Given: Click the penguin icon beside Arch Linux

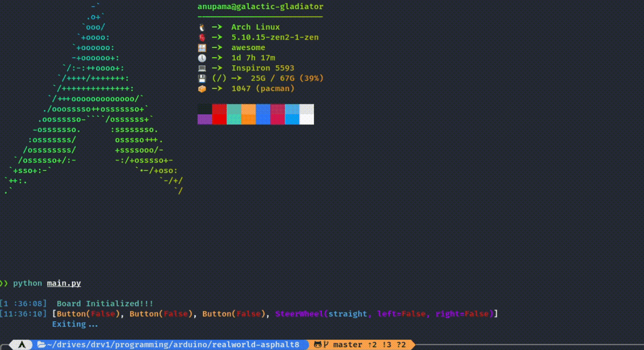Looking at the screenshot, I should (x=202, y=27).
